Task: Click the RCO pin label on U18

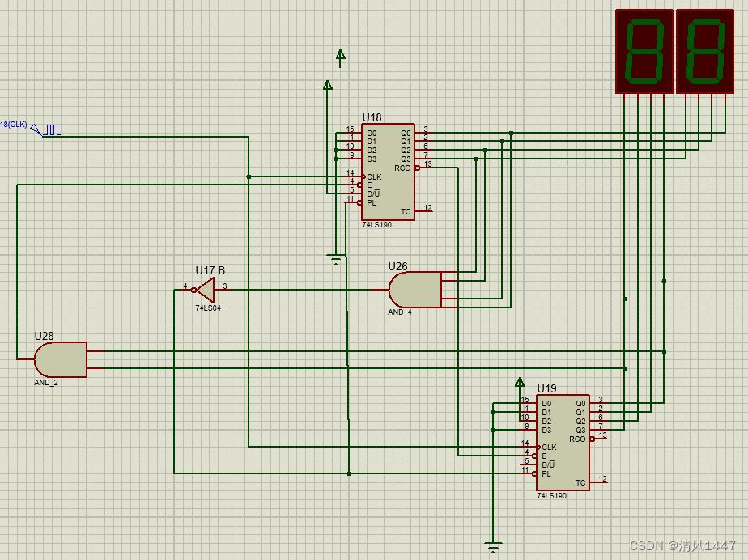Action: pos(402,168)
